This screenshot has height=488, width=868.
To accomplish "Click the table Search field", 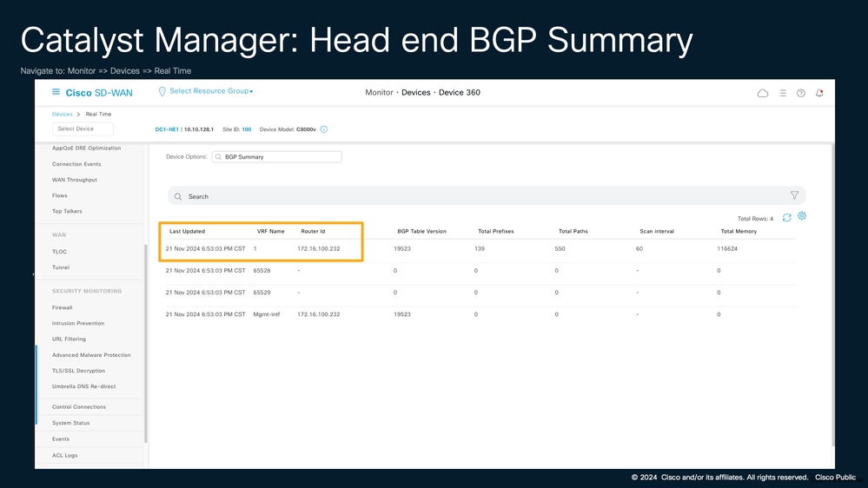I will pos(487,196).
